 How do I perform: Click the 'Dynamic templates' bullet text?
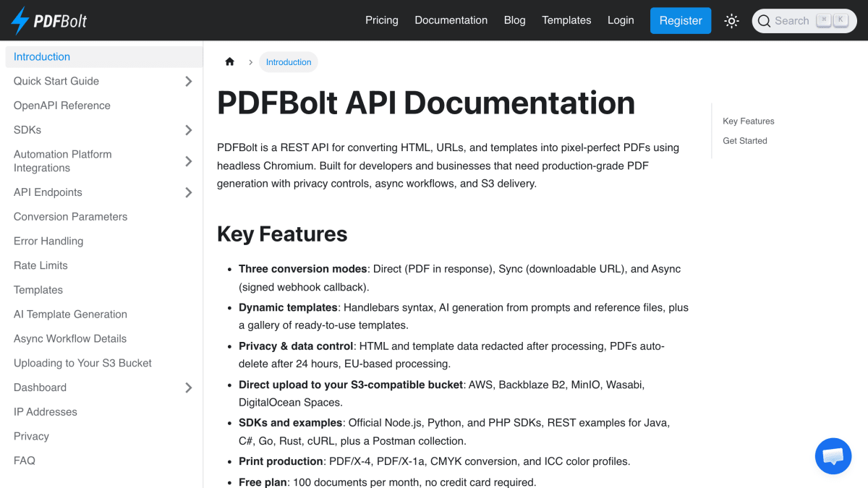[x=288, y=308]
